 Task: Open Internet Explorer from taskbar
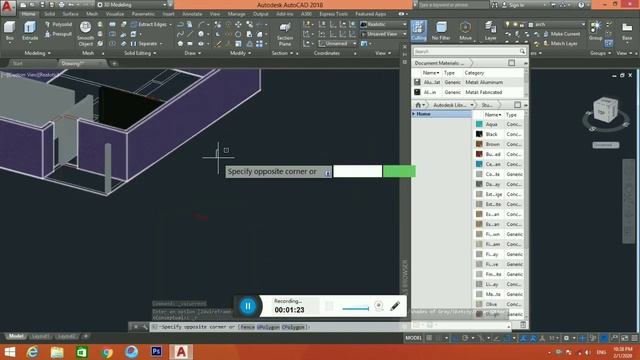[33, 352]
